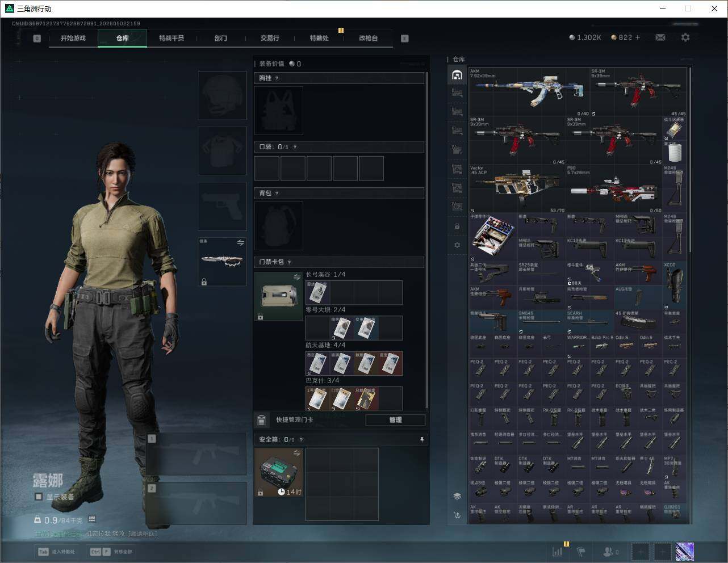Swap the safe box container
This screenshot has height=563, width=728.
[296, 453]
